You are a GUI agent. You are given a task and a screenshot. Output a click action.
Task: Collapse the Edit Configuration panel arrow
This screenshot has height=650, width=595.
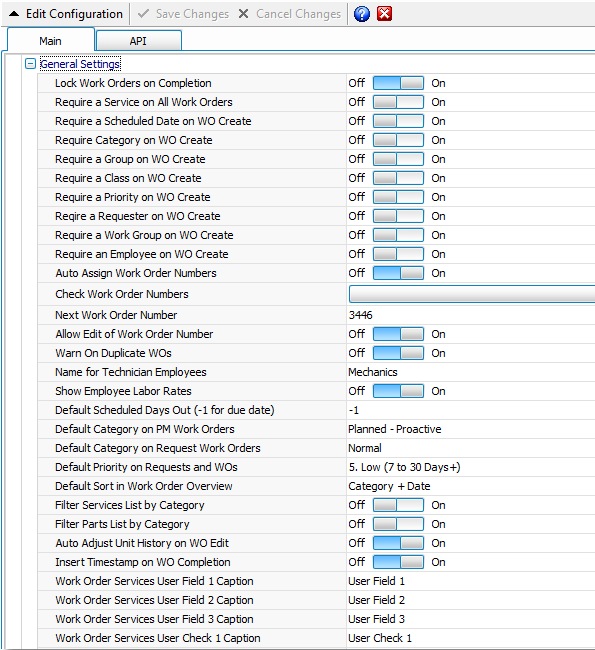pyautogui.click(x=14, y=14)
